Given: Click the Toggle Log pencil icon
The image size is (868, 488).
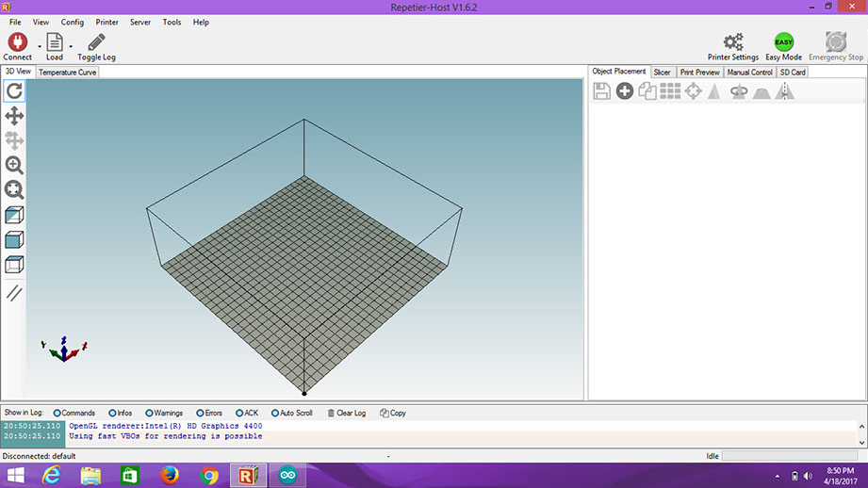Looking at the screenshot, I should point(96,42).
